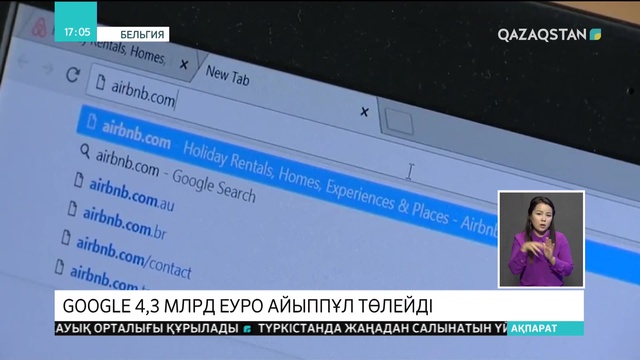Image resolution: width=640 pixels, height=360 pixels.
Task: Click the Rentals, Homes tab title
Action: [124, 52]
